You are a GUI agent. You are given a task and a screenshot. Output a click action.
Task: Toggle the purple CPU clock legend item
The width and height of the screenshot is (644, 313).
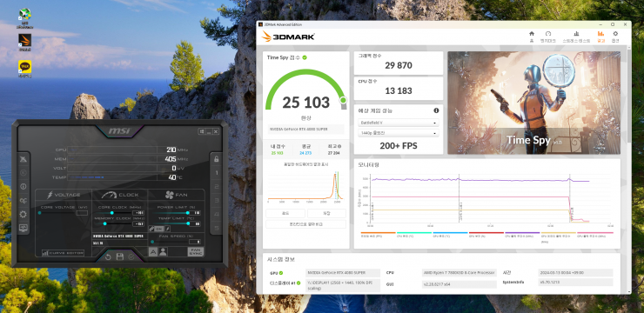click(522, 235)
